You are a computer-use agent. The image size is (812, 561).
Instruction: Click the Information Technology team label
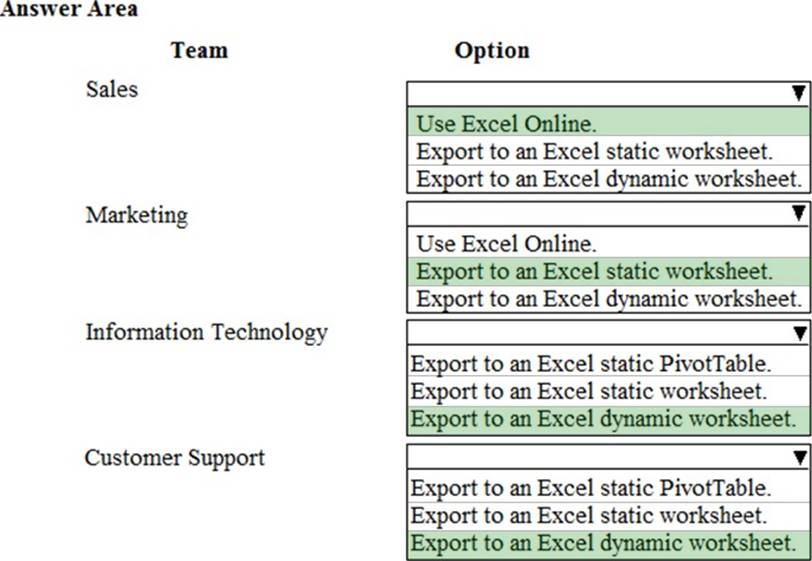pos(206,332)
